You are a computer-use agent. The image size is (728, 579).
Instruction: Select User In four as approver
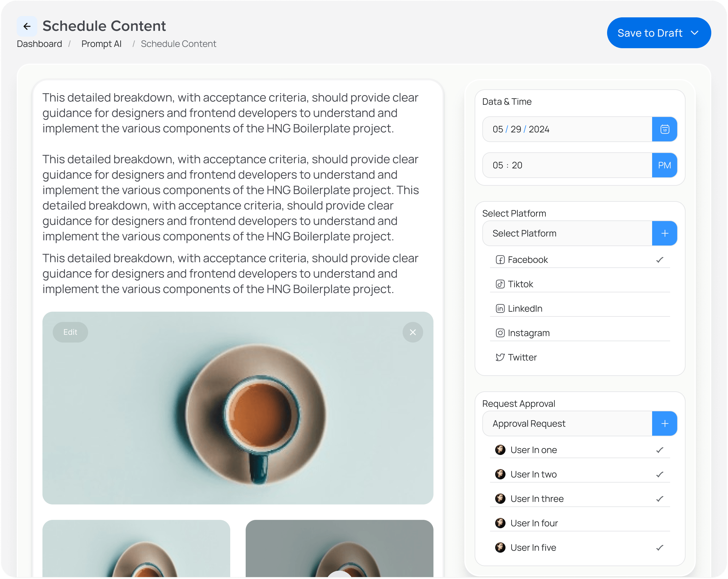pyautogui.click(x=534, y=523)
